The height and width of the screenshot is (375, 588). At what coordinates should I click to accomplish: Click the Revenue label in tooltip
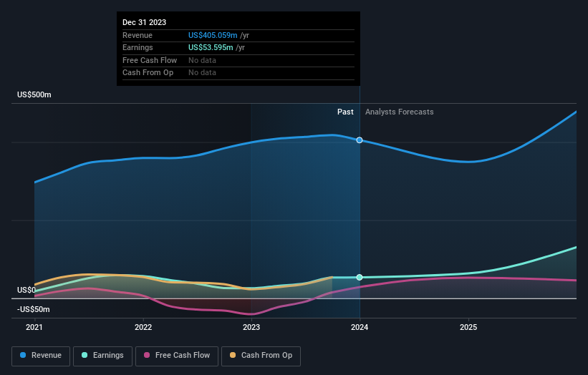(x=138, y=35)
